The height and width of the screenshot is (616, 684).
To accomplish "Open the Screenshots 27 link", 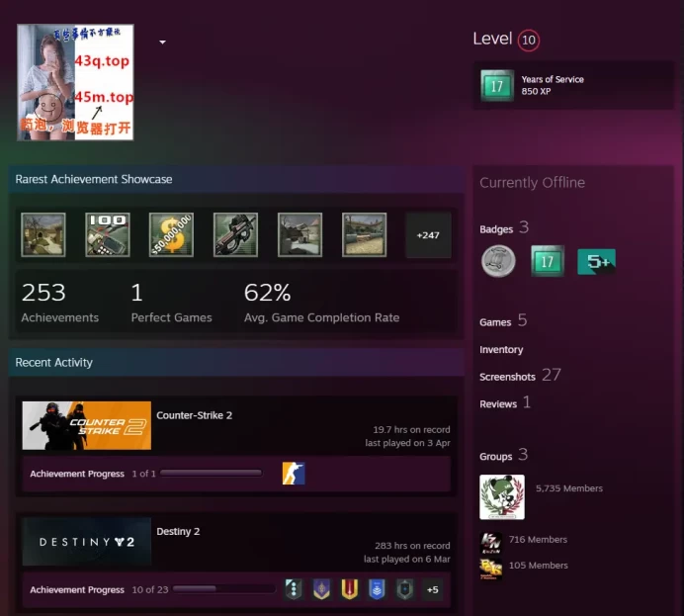I will [x=520, y=376].
